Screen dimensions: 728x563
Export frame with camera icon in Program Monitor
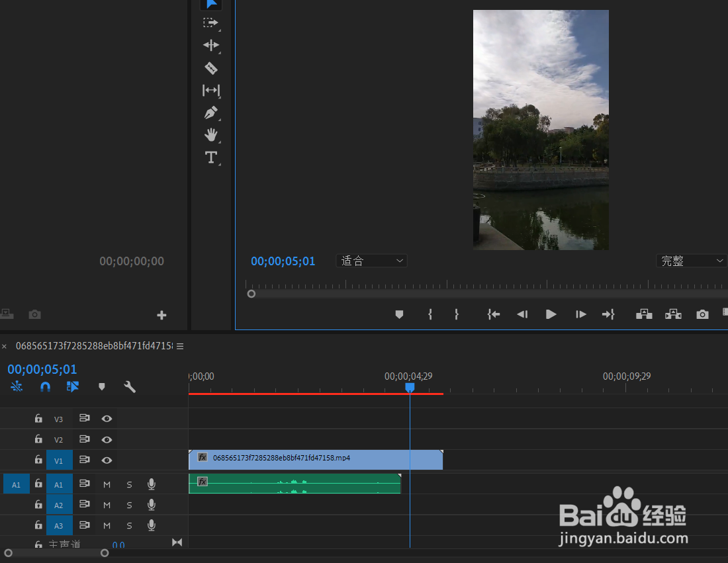(x=702, y=315)
